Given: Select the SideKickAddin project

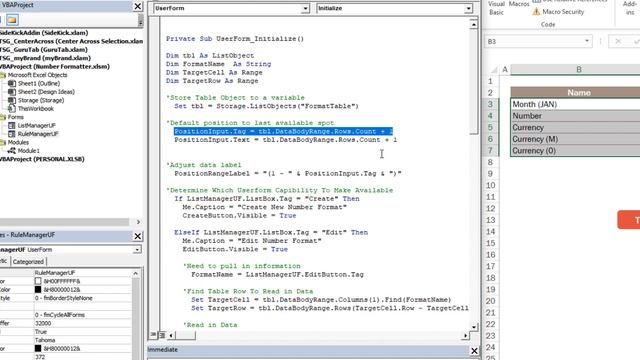Looking at the screenshot, I should click(44, 33).
